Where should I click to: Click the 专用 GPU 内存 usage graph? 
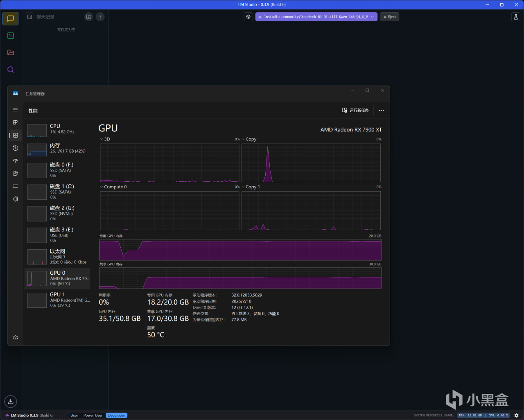pyautogui.click(x=240, y=250)
